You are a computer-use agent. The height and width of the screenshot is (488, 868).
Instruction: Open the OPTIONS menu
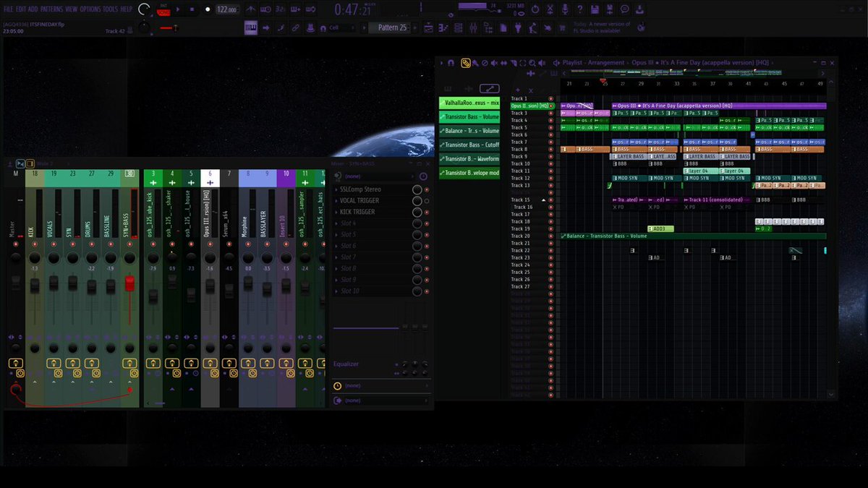(x=90, y=9)
